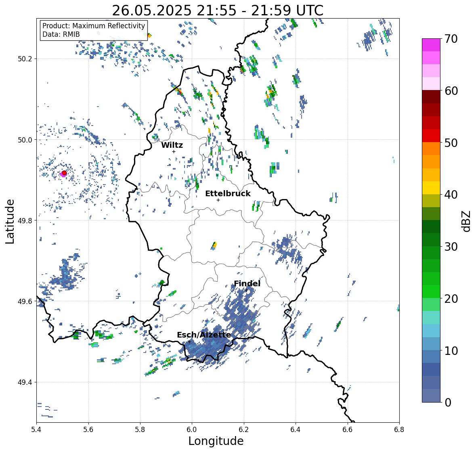Click the 50 value on the colorbar
Image resolution: width=476 pixels, height=451 pixels.
pos(451,143)
